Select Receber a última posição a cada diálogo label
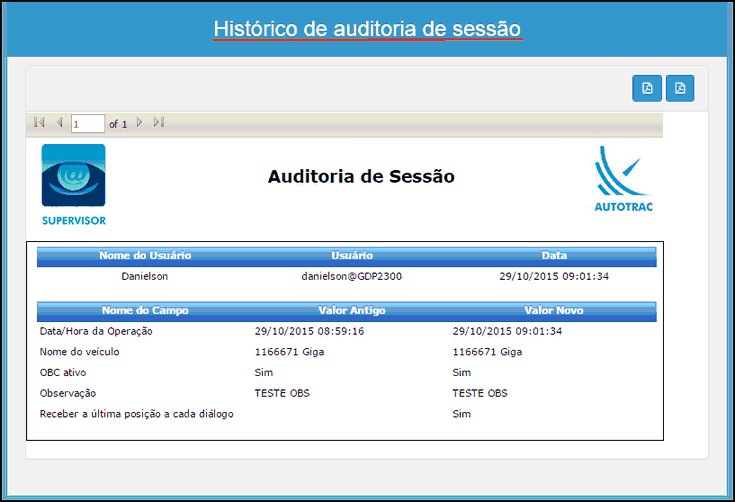This screenshot has height=502, width=735. [x=136, y=414]
